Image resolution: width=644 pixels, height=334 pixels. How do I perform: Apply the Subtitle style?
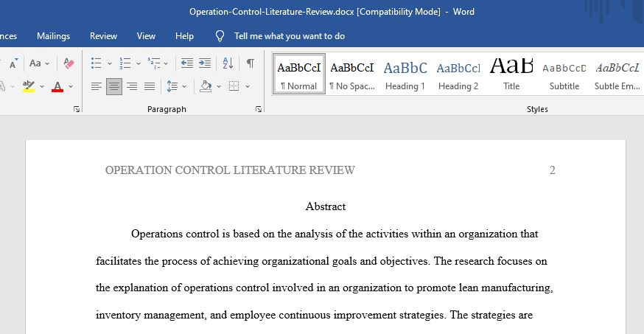pyautogui.click(x=564, y=74)
